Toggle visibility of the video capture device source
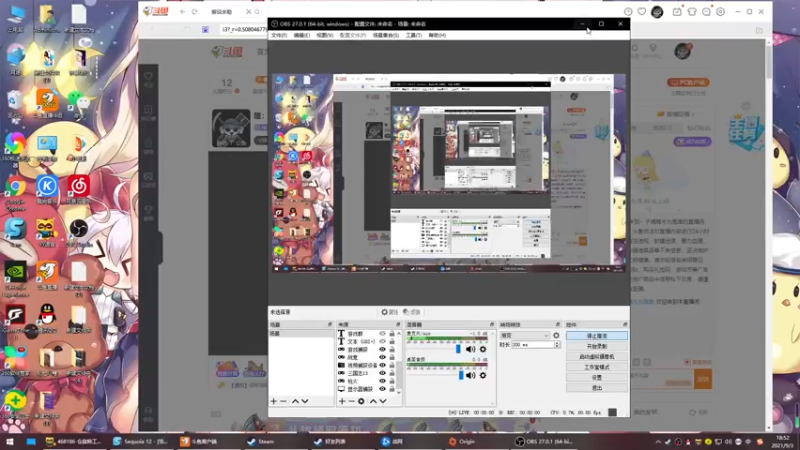The image size is (800, 450). (x=382, y=365)
